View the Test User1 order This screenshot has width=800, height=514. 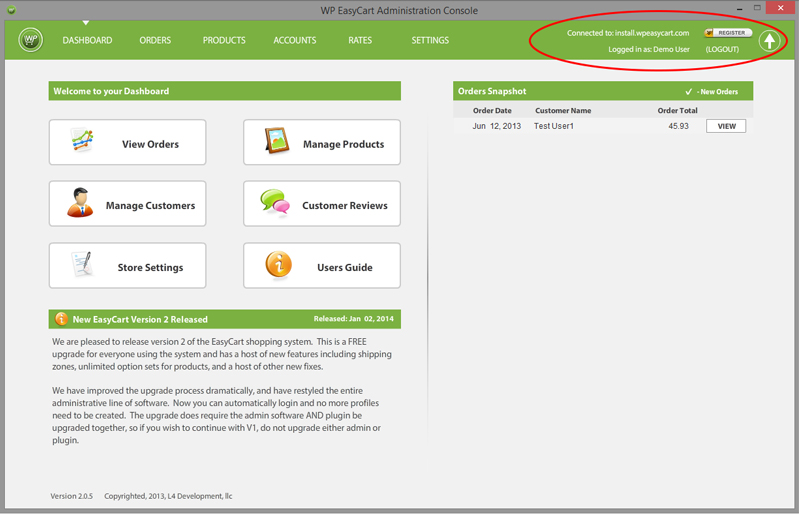[x=726, y=126]
